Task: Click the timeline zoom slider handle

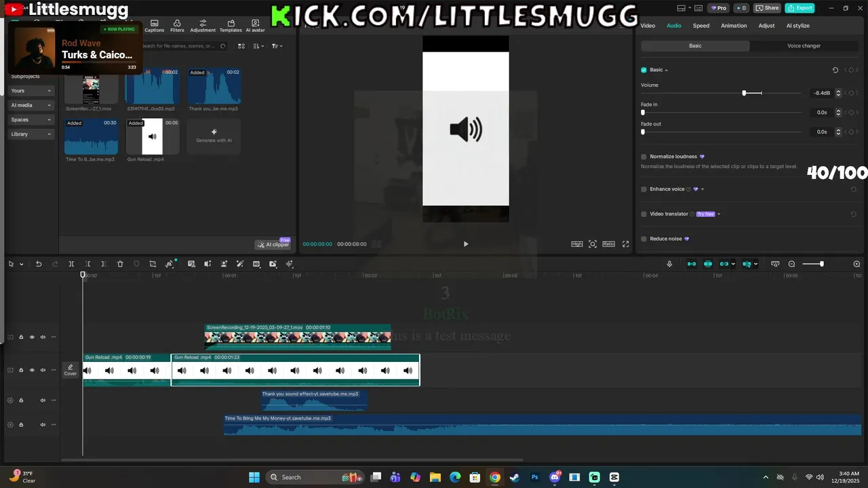Action: pos(821,264)
